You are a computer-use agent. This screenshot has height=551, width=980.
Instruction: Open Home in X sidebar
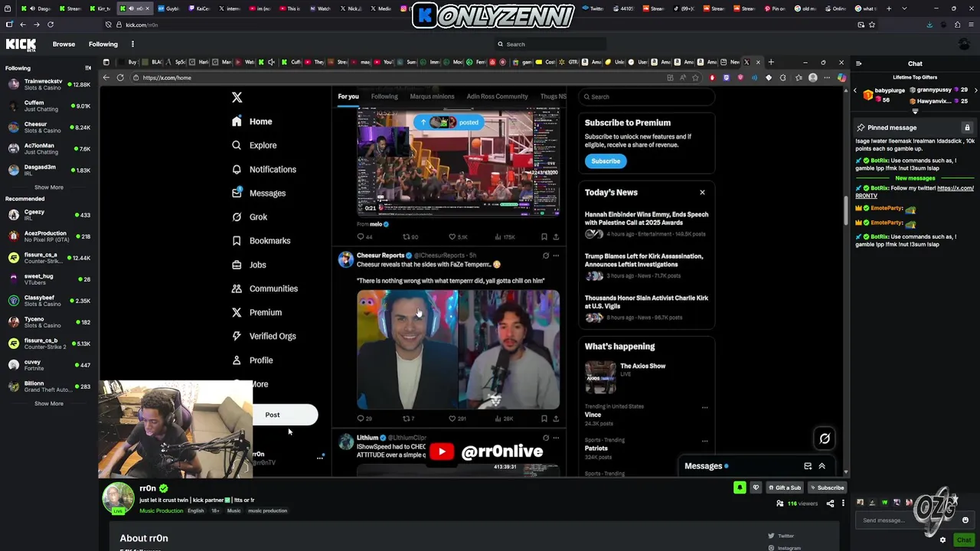click(x=252, y=122)
